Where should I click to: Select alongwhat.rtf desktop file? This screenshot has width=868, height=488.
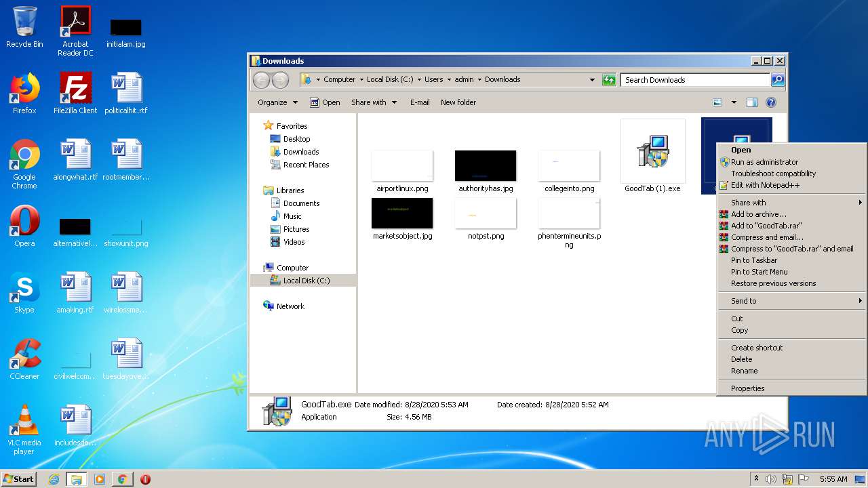click(75, 160)
